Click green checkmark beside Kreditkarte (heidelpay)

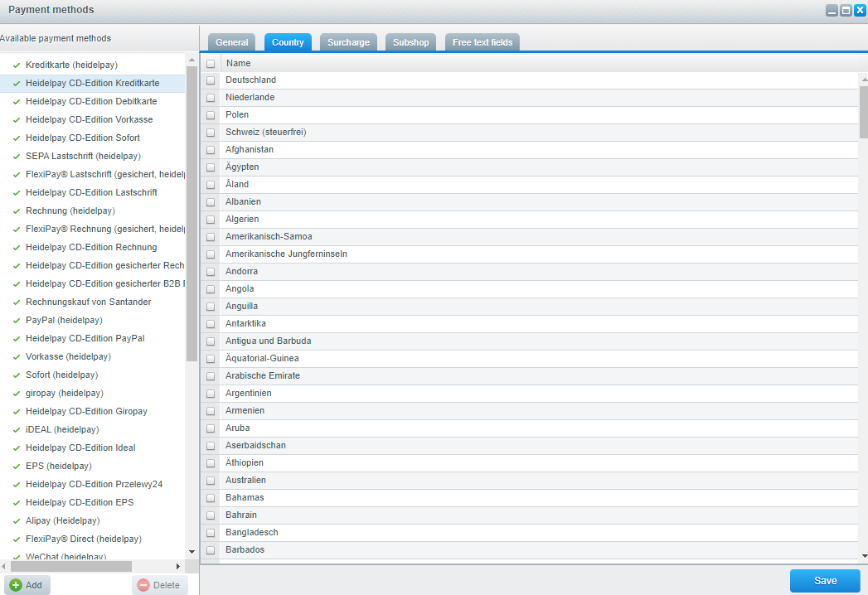(x=17, y=65)
